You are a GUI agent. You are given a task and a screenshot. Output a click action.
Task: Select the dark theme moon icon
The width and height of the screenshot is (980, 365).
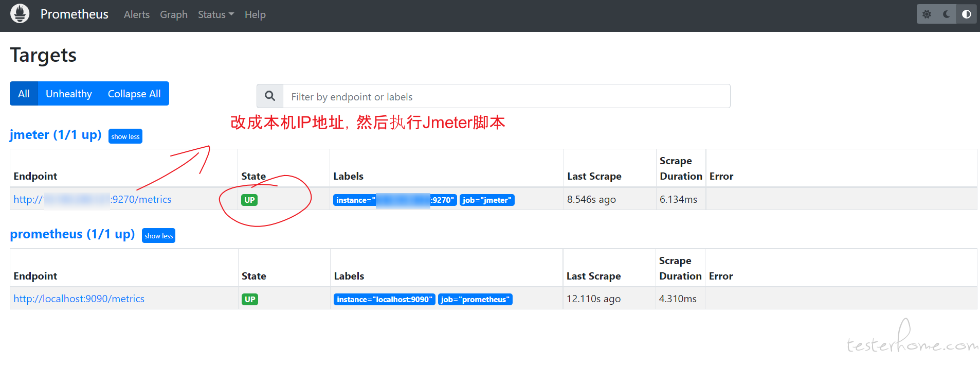(947, 14)
